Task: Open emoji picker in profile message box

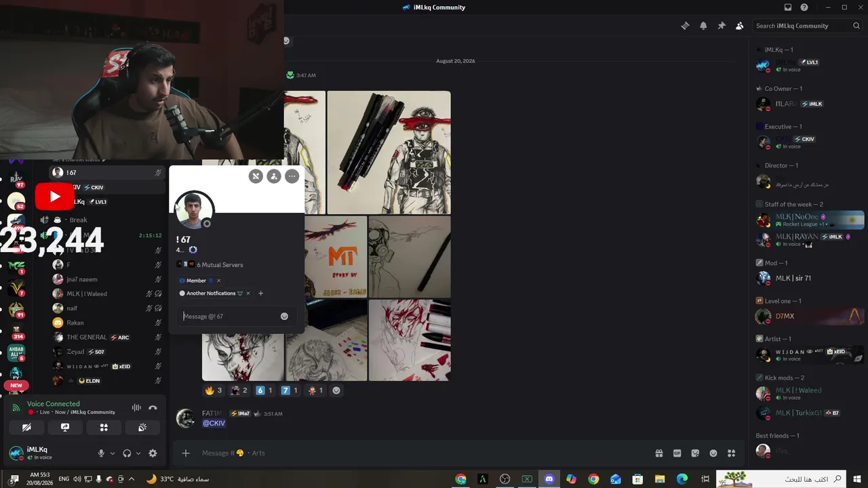Action: [x=284, y=317]
